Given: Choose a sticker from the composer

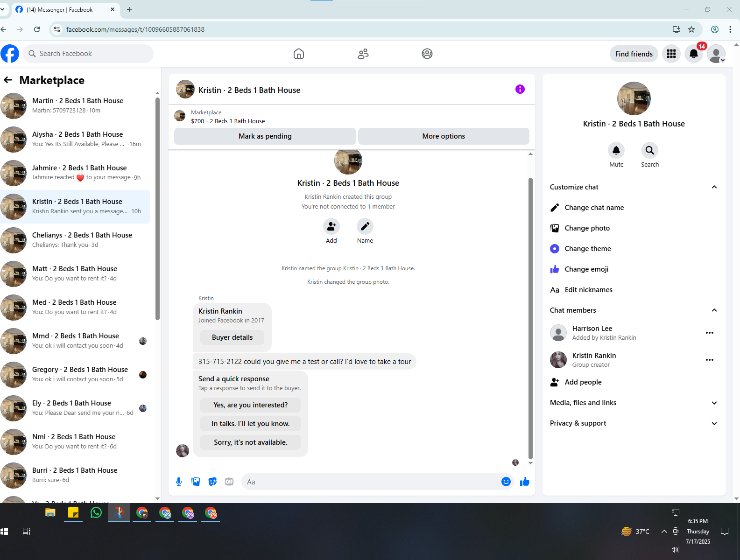Looking at the screenshot, I should point(212,482).
